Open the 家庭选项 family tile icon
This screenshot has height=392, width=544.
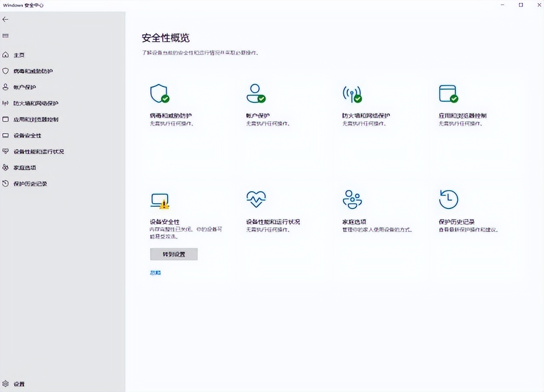click(352, 199)
